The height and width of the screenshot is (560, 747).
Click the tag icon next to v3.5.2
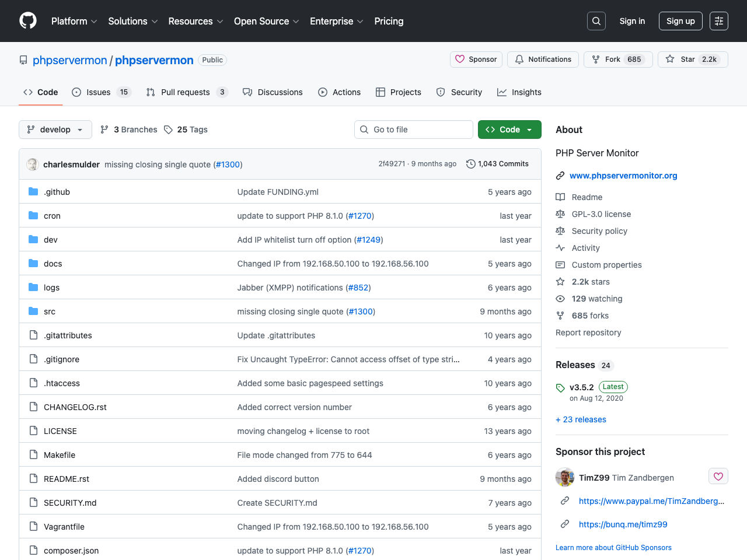[x=560, y=387]
